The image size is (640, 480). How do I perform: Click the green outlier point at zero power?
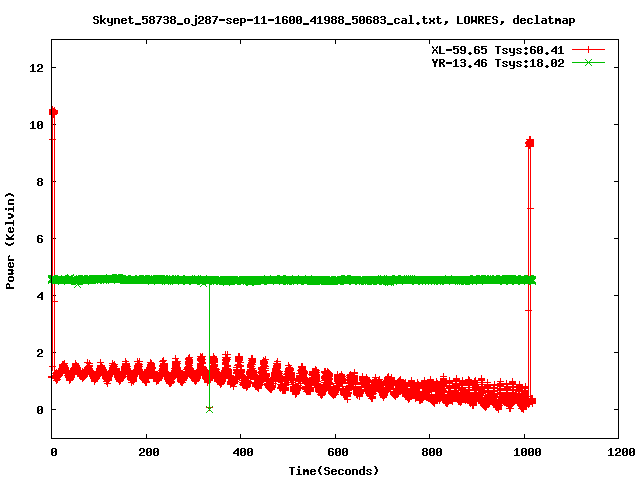pos(209,409)
